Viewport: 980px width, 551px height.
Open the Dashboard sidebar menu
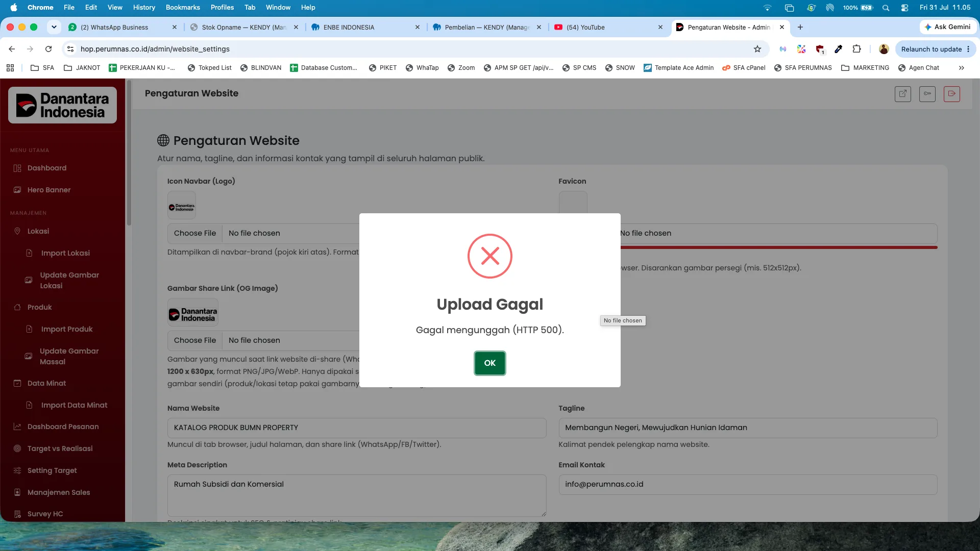coord(47,168)
